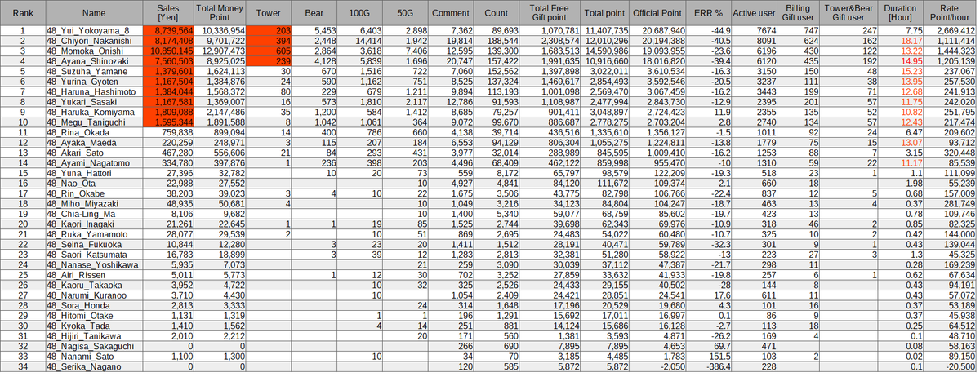The image size is (980, 390).
Task: Click the 50G column header
Action: (404, 14)
